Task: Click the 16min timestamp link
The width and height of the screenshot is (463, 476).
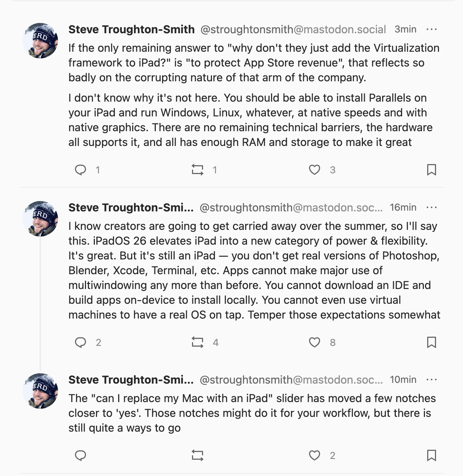Action: click(402, 207)
